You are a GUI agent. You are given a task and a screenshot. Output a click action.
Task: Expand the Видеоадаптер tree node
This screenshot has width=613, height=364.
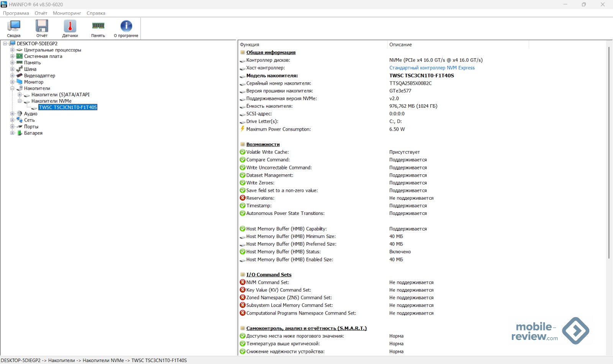click(x=12, y=75)
